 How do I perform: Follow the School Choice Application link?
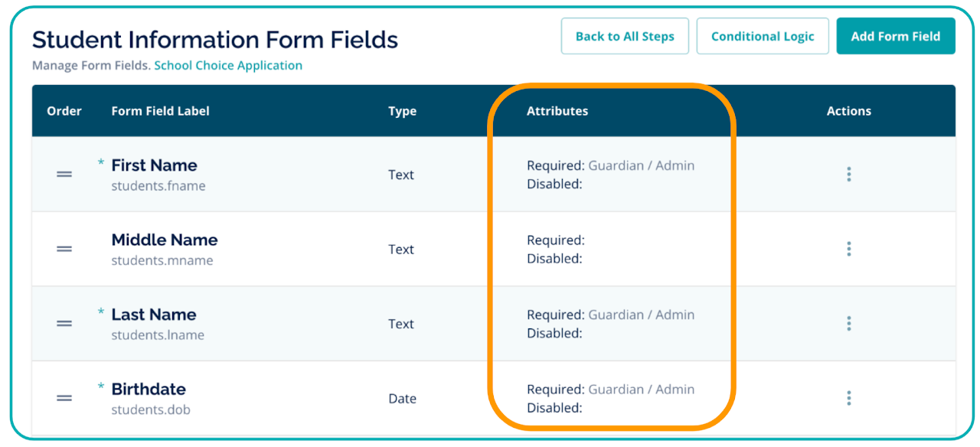coord(228,66)
